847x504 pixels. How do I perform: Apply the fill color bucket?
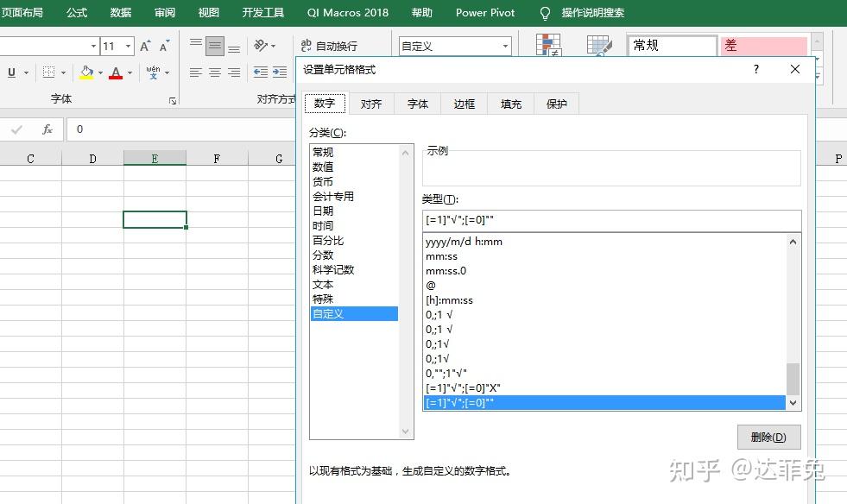[86, 72]
